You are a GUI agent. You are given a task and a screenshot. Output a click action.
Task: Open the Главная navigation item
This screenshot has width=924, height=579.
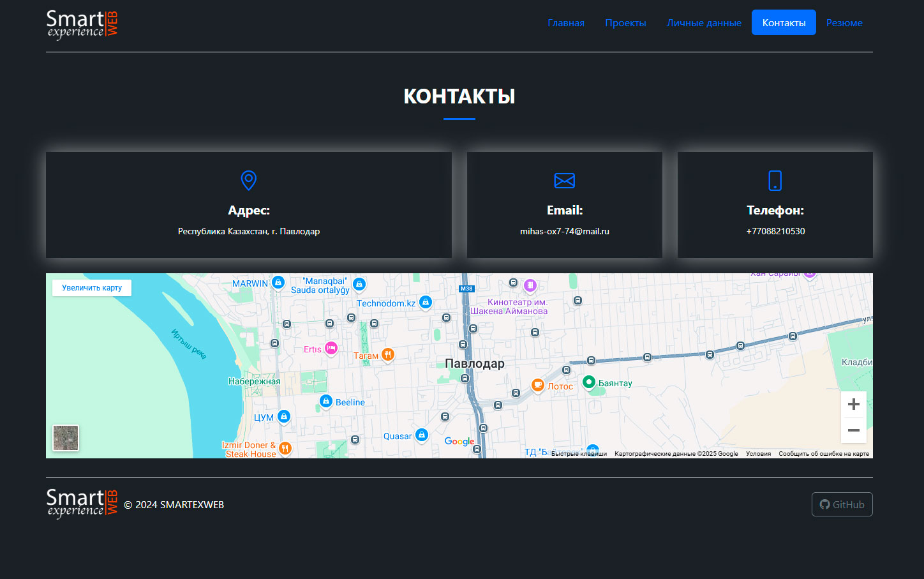pyautogui.click(x=565, y=23)
